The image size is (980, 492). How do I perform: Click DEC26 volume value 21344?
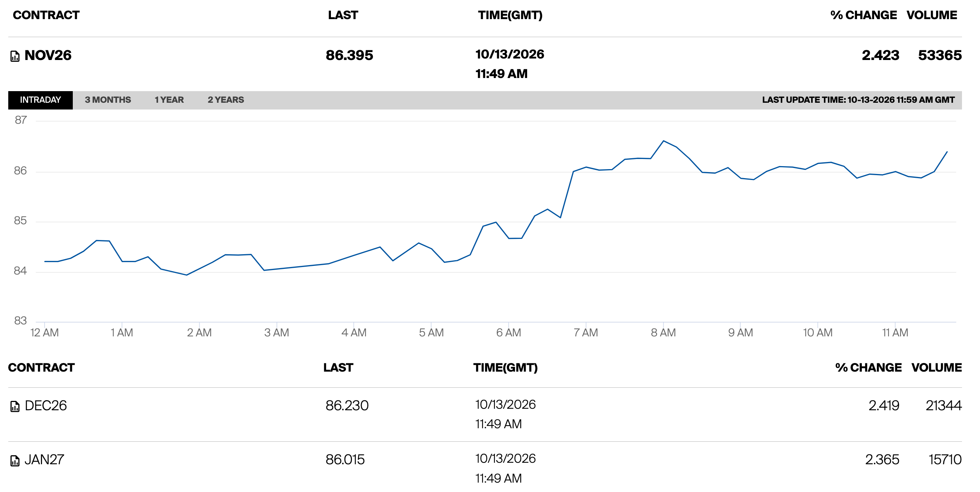click(x=944, y=406)
